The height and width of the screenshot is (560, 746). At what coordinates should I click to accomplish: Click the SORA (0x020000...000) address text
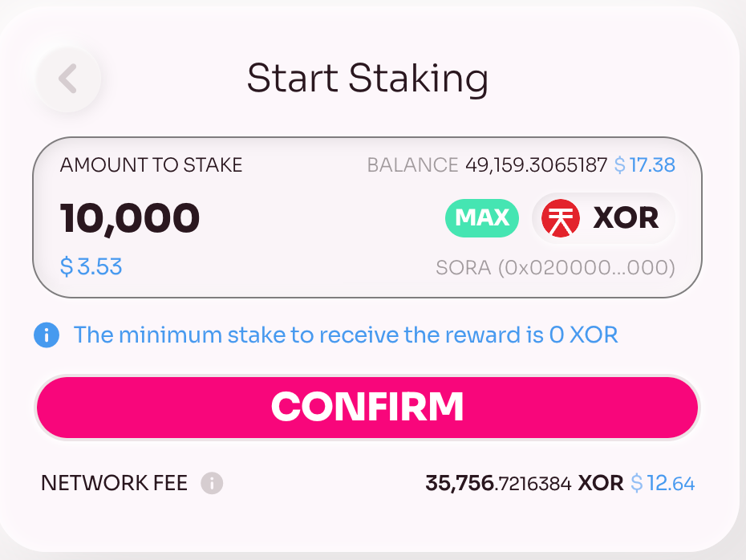coord(556,268)
